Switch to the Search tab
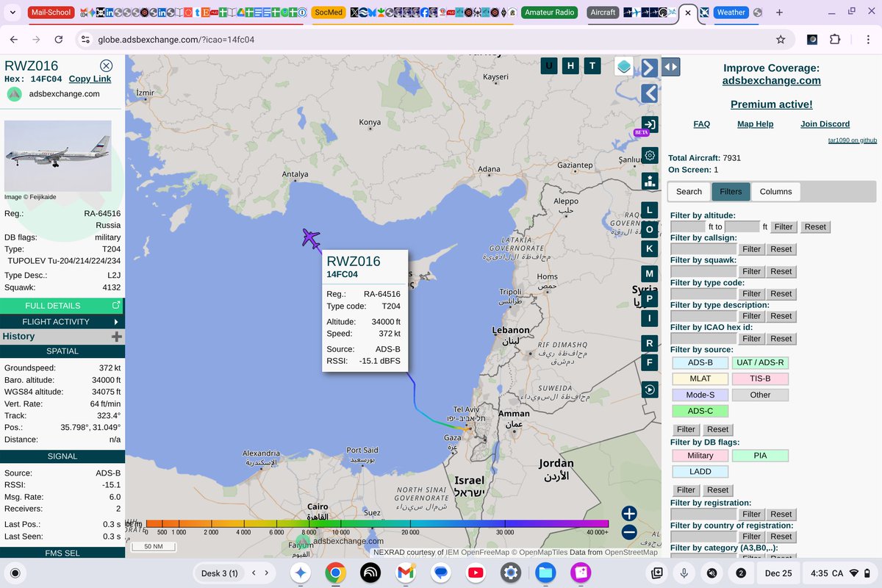Image resolution: width=882 pixels, height=588 pixels. pyautogui.click(x=689, y=192)
